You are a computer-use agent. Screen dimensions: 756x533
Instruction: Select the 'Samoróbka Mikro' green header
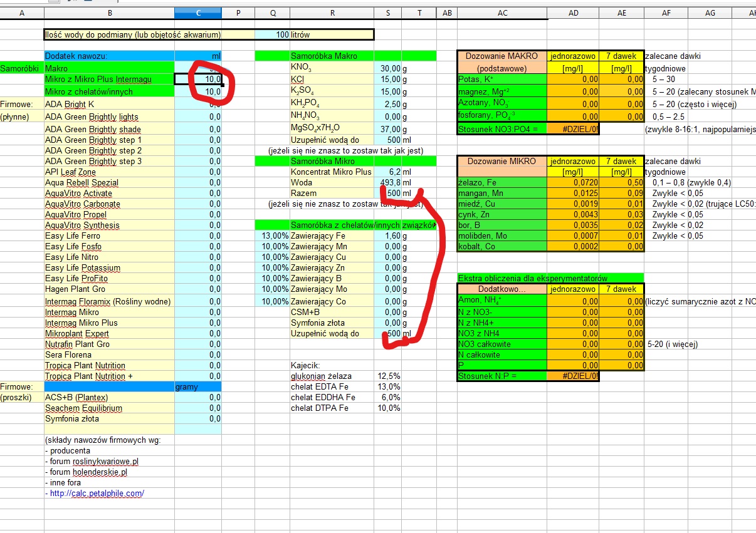click(332, 162)
